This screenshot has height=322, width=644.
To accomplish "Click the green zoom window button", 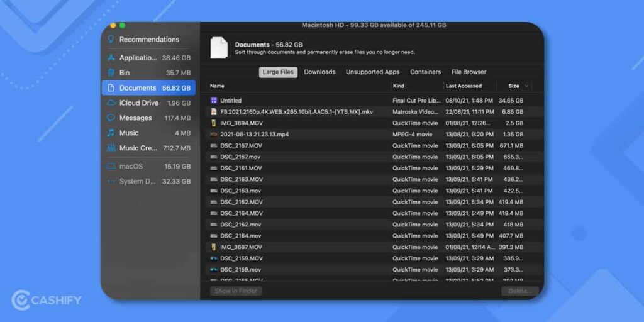I will coord(123,25).
